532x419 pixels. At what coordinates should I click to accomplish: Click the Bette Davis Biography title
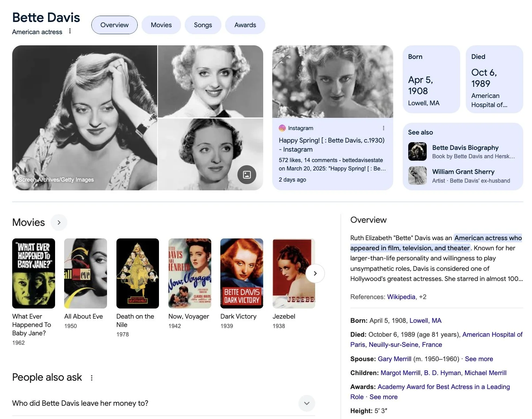pyautogui.click(x=465, y=147)
